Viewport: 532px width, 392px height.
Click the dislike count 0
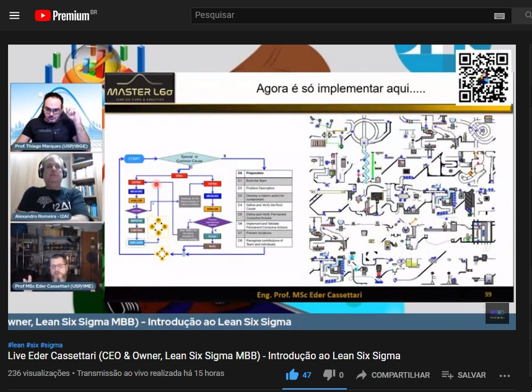(341, 375)
